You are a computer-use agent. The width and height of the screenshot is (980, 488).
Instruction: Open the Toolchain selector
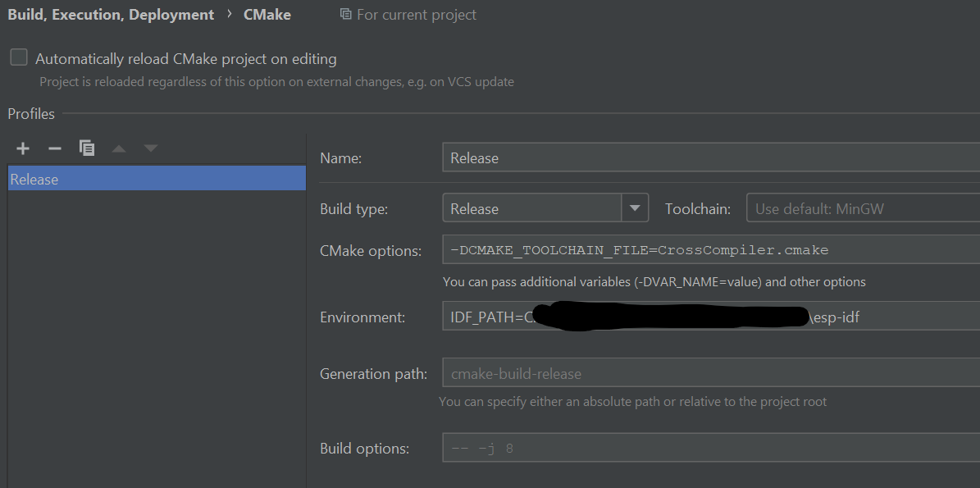861,208
